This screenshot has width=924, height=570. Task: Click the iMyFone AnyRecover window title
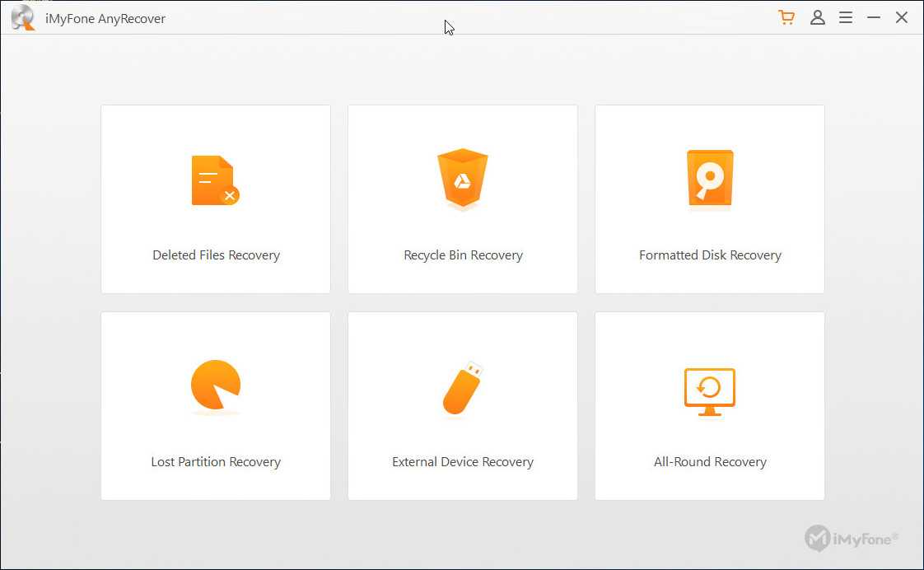(x=105, y=18)
